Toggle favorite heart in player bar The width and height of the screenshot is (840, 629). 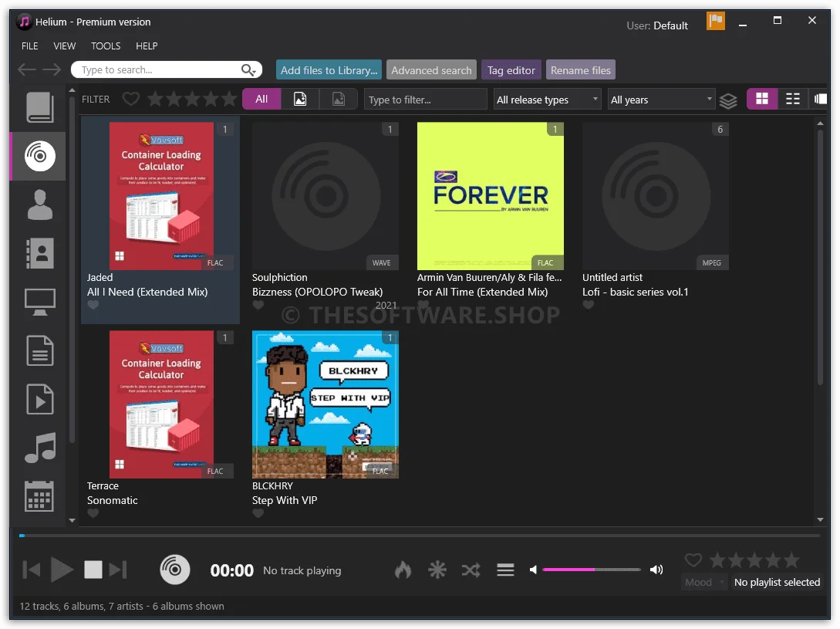[x=693, y=560]
